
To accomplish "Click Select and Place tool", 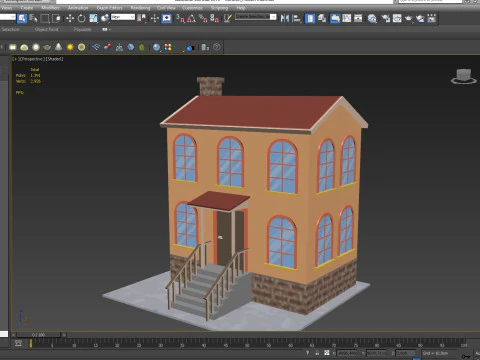I will click(x=105, y=18).
